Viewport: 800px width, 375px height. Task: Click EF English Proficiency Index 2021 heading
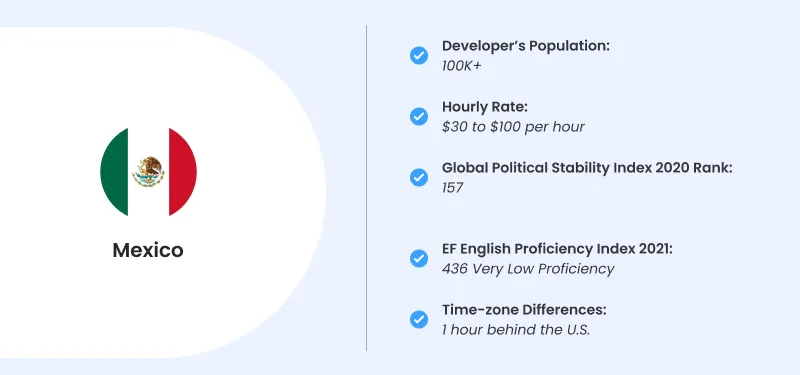[x=557, y=249]
